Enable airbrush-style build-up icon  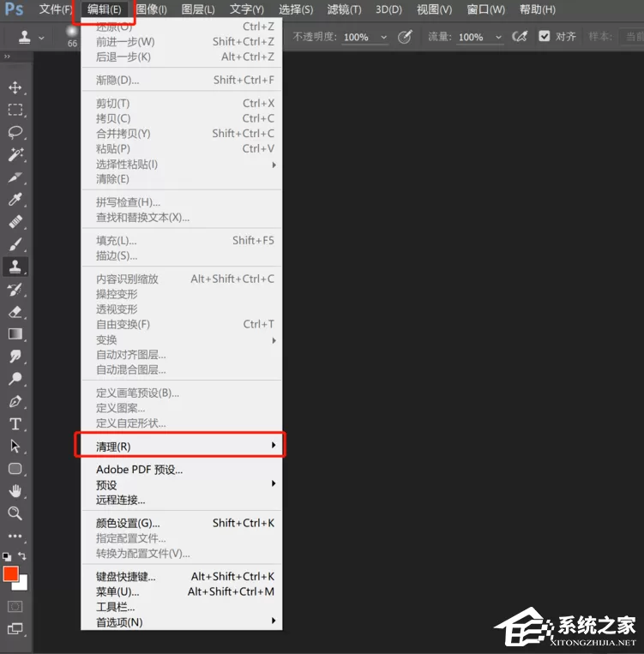tap(520, 37)
